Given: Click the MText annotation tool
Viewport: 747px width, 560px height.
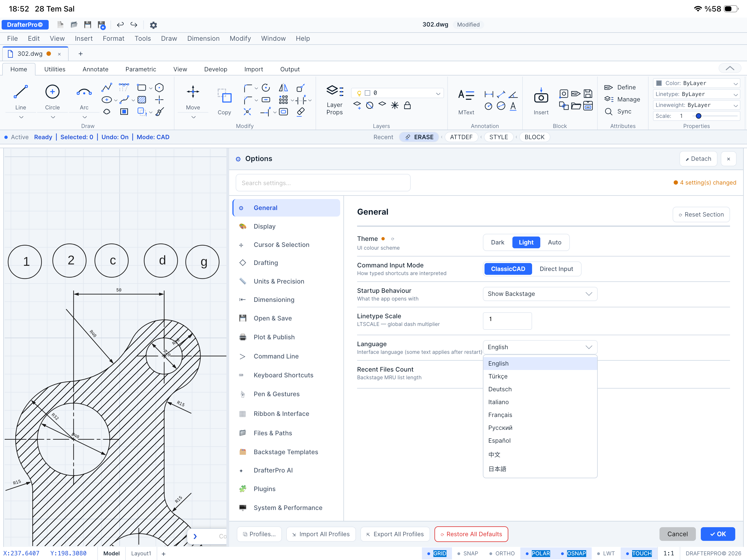Looking at the screenshot, I should pyautogui.click(x=466, y=101).
